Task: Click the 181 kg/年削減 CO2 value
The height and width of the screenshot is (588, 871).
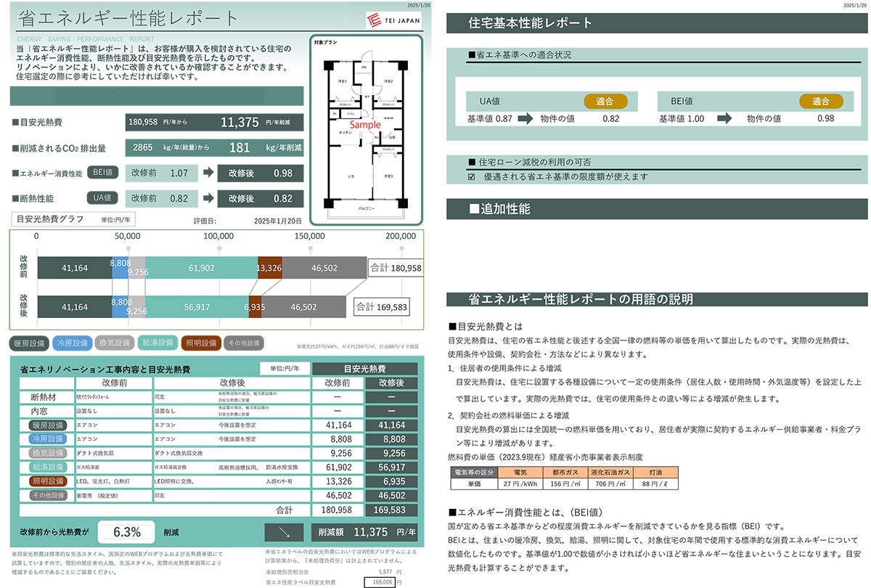Action: tap(265, 148)
